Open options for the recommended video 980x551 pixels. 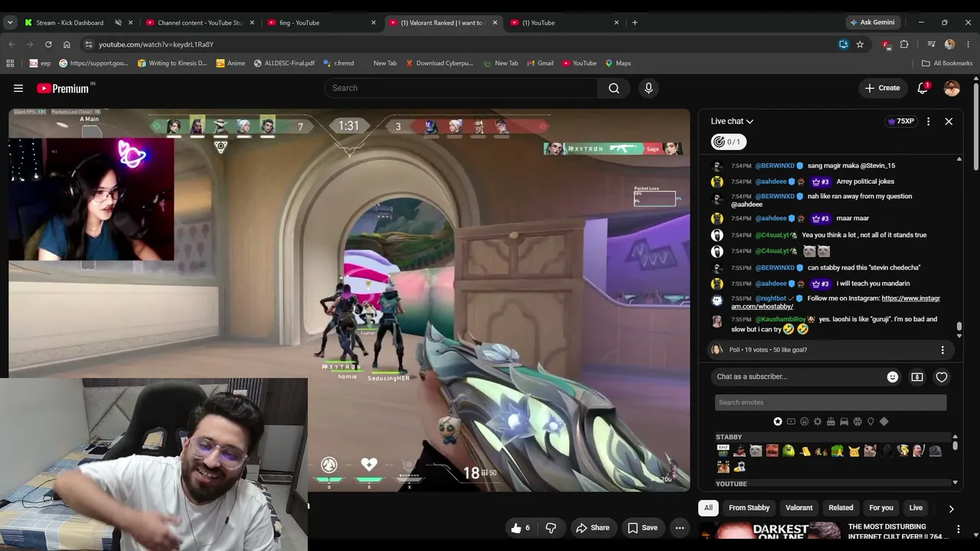tap(958, 530)
